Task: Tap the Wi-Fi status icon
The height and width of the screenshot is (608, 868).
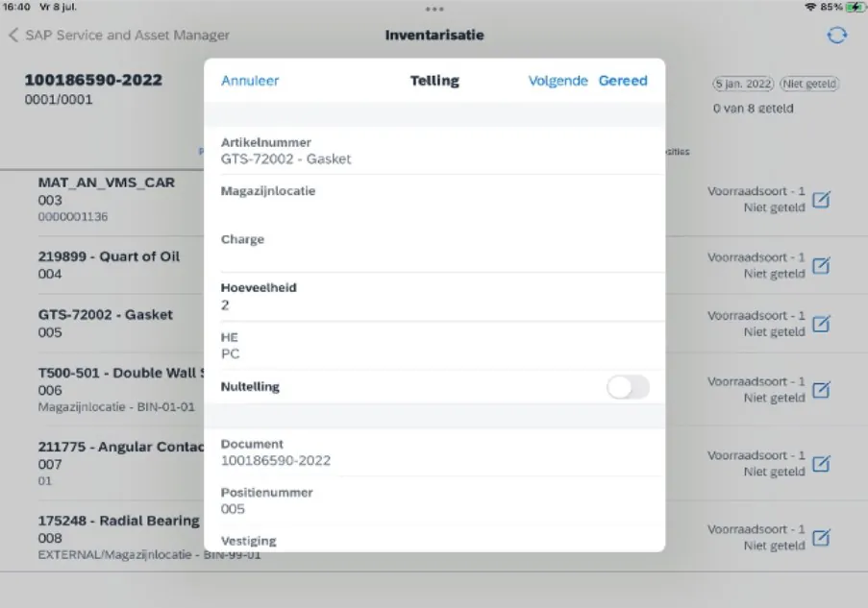Action: point(810,7)
